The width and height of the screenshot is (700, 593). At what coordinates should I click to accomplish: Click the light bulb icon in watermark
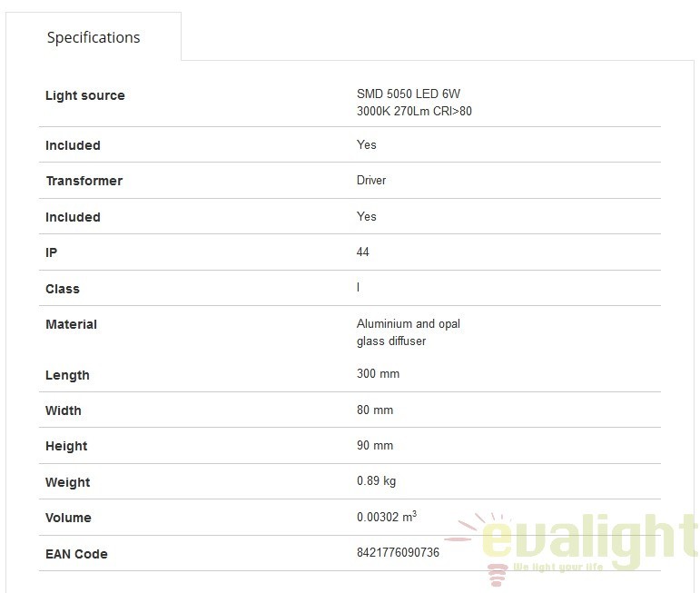498,575
